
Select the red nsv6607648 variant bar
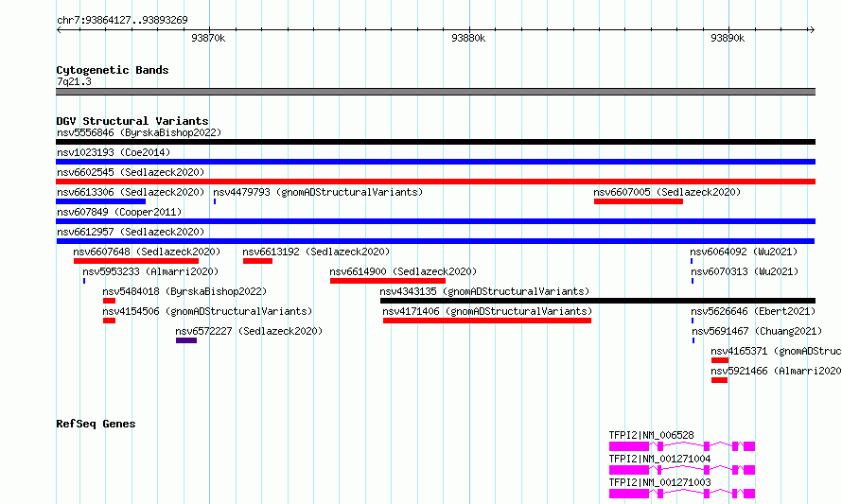pyautogui.click(x=136, y=261)
